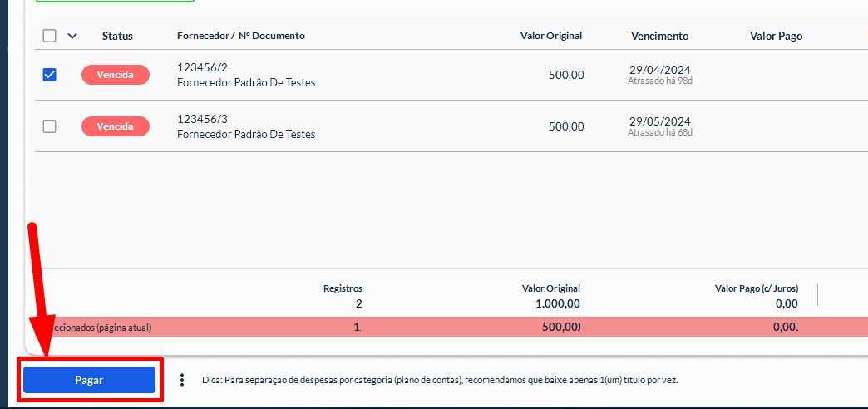The image size is (868, 409).
Task: Expand the chevron beside the header checkbox
Action: click(x=72, y=36)
